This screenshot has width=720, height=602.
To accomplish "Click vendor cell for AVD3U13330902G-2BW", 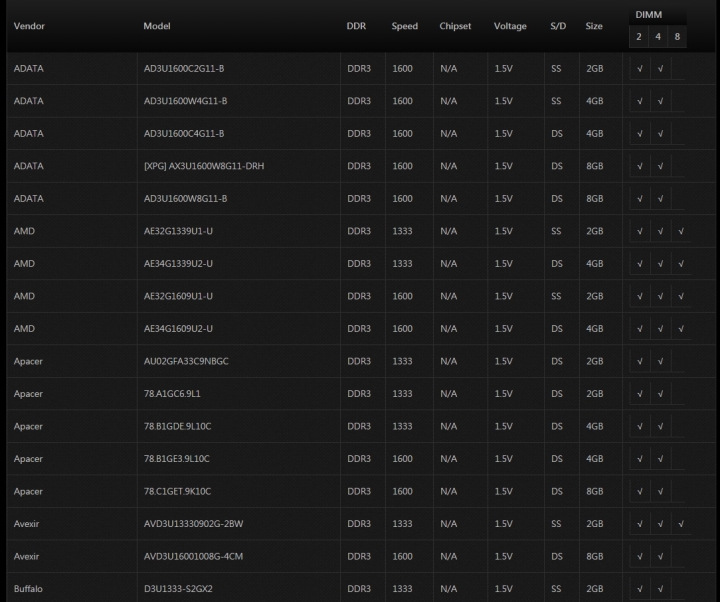I will click(x=26, y=524).
